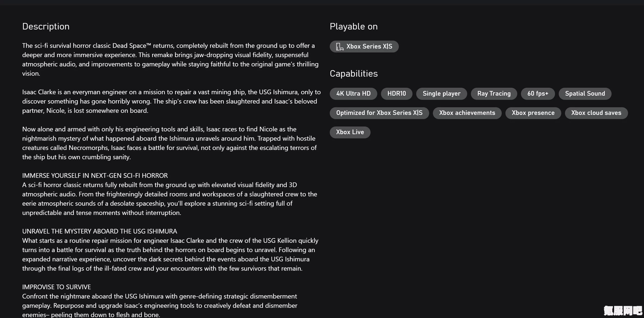Open the Single player capability tag
The height and width of the screenshot is (318, 644).
[441, 94]
